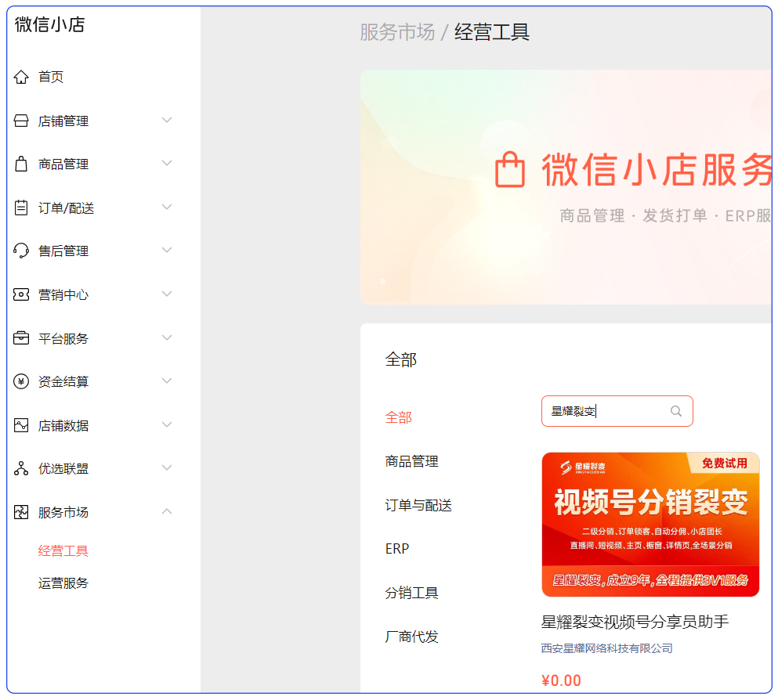
Task: Select the 厂商代发 category filter
Action: pos(412,637)
